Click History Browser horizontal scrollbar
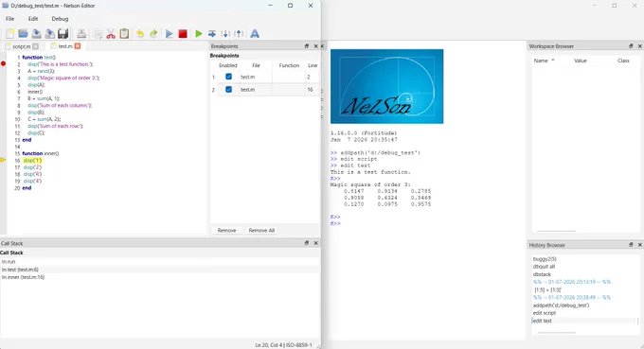Viewport: 644px width, 349px height. click(x=557, y=333)
